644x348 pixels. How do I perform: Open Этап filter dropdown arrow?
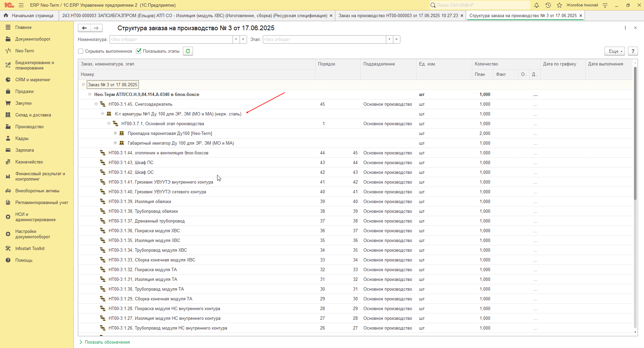click(x=389, y=40)
